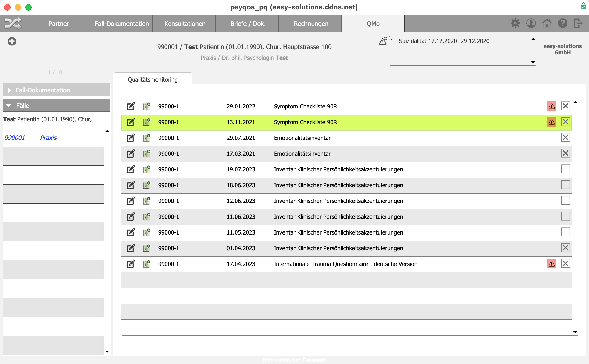Click the patient header 990001 / Test Patientin

click(x=244, y=47)
